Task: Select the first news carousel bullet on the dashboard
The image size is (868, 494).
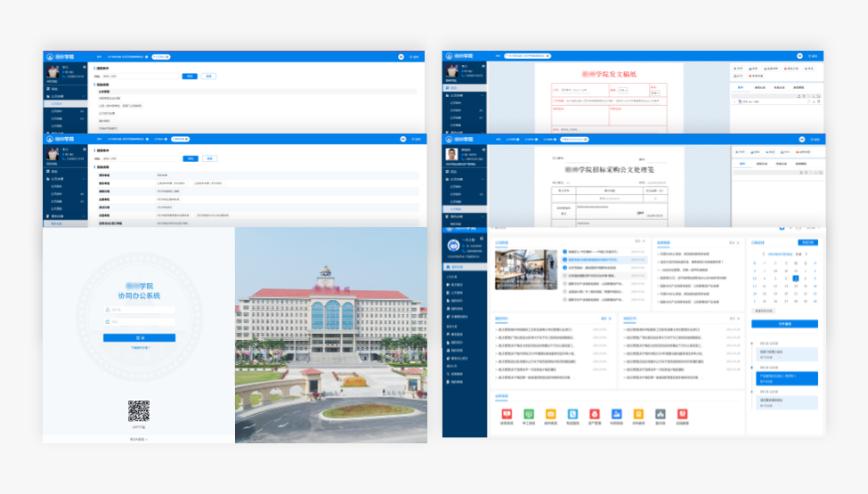Action: point(564,252)
